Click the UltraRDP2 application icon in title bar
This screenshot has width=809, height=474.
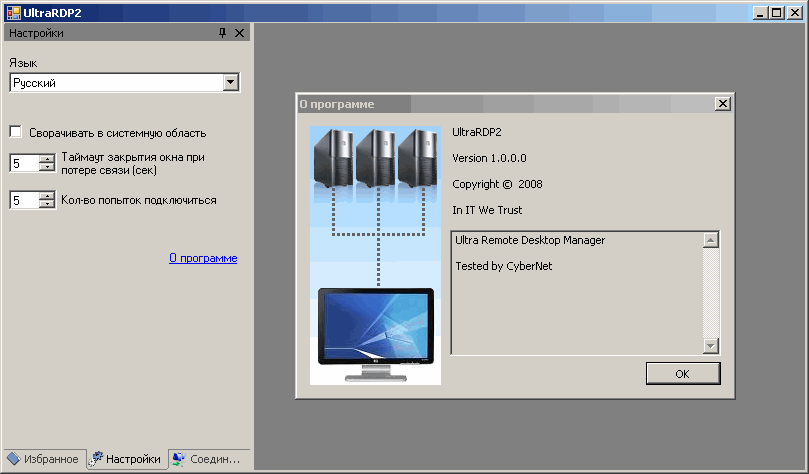(x=14, y=13)
